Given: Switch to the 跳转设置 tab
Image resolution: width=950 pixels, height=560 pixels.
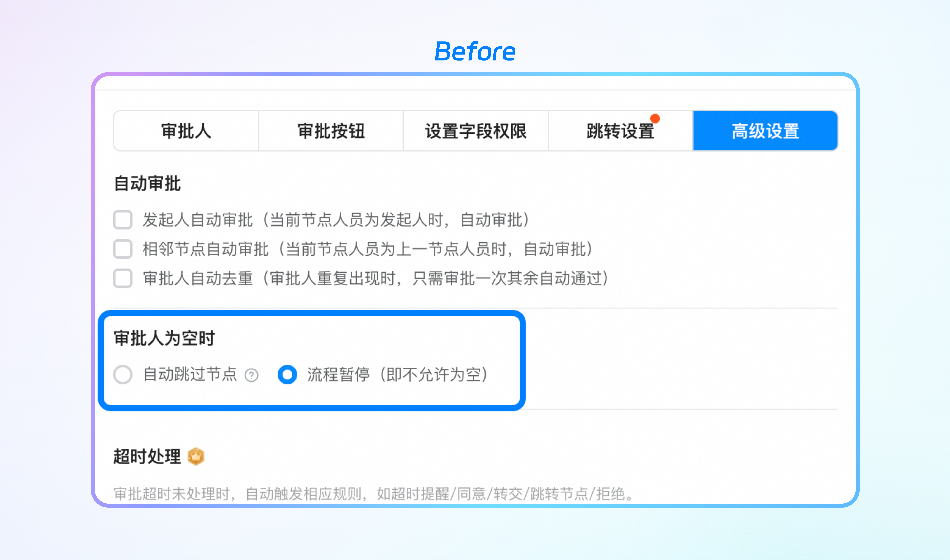Looking at the screenshot, I should 620,131.
